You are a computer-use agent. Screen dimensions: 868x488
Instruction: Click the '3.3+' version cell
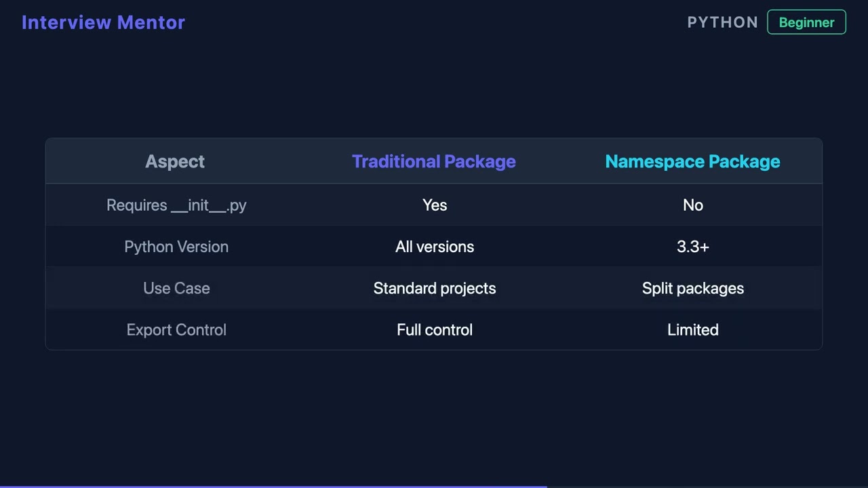click(x=693, y=247)
